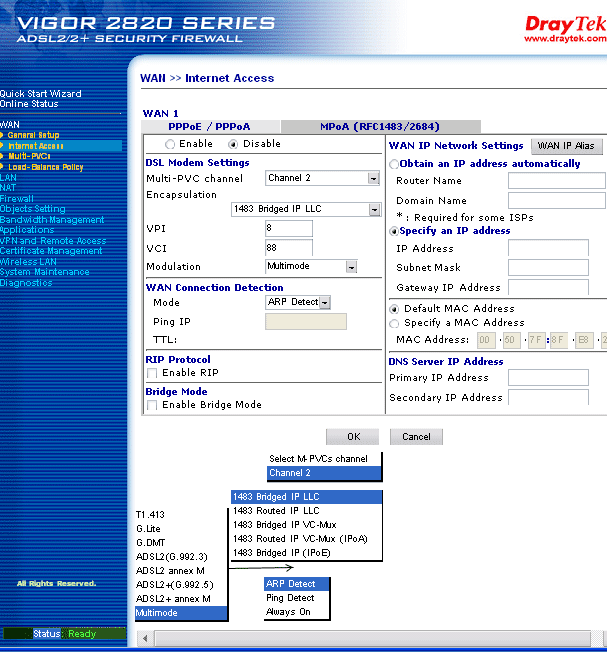The height and width of the screenshot is (652, 607).
Task: Open Quick Start Wizard link
Action: tap(41, 94)
